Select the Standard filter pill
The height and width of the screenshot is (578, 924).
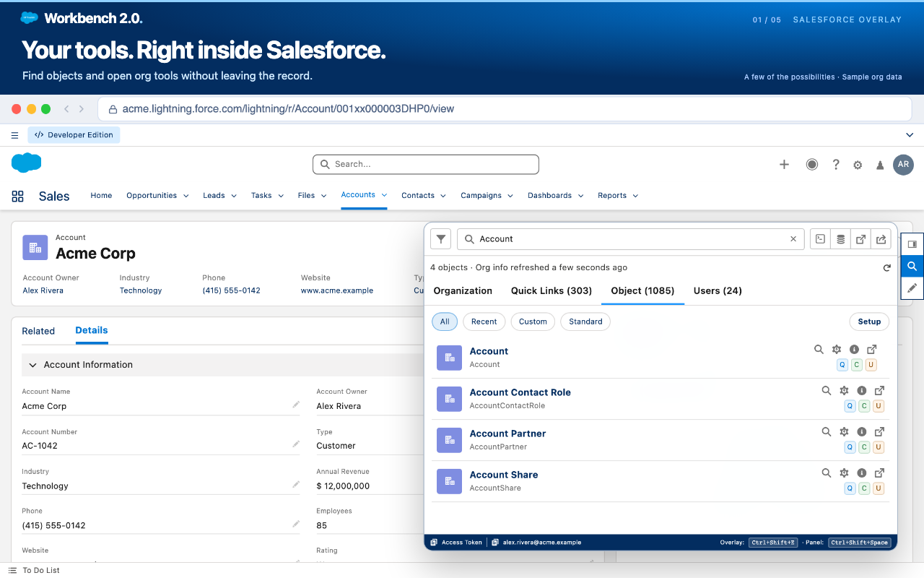pyautogui.click(x=585, y=322)
